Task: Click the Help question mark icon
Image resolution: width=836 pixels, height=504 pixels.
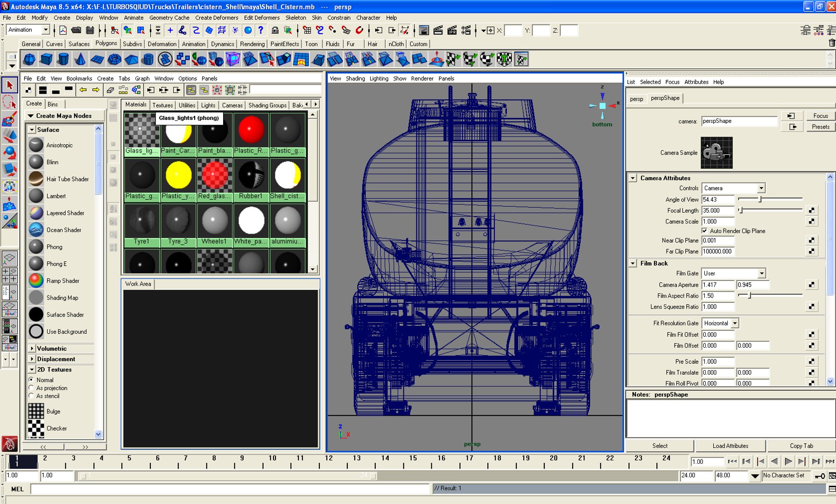Action: pyautogui.click(x=261, y=30)
